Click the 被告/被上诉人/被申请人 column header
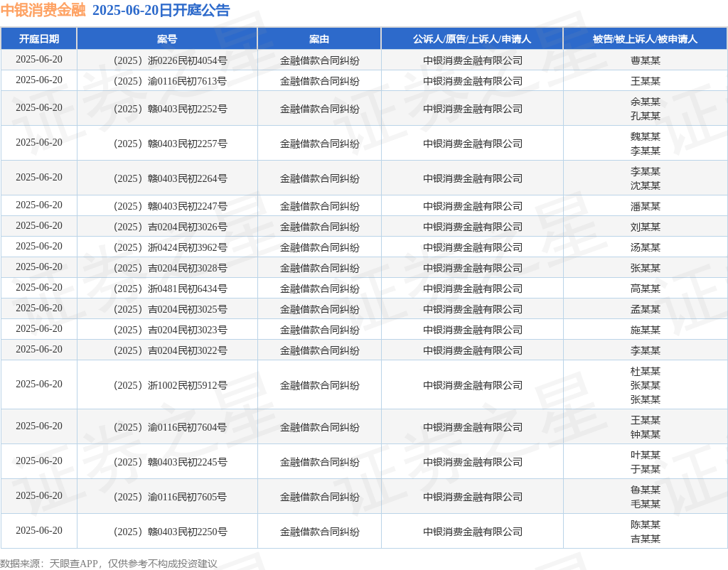 646,39
